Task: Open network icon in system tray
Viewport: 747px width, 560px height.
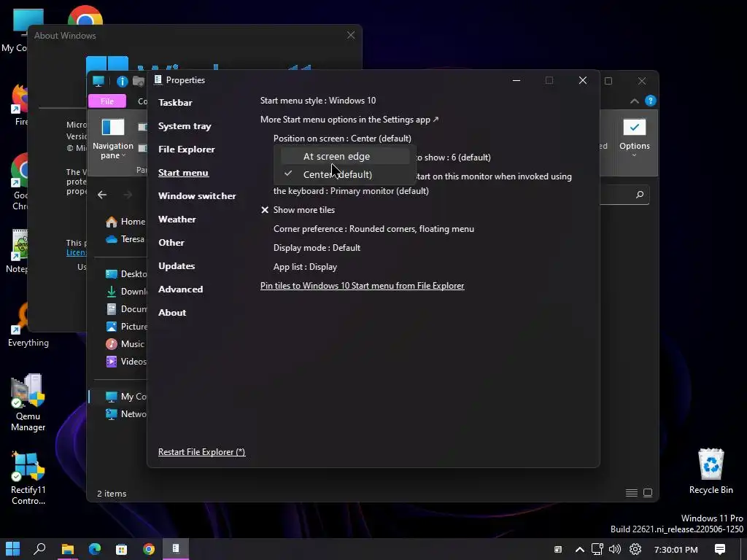Action: click(x=597, y=550)
